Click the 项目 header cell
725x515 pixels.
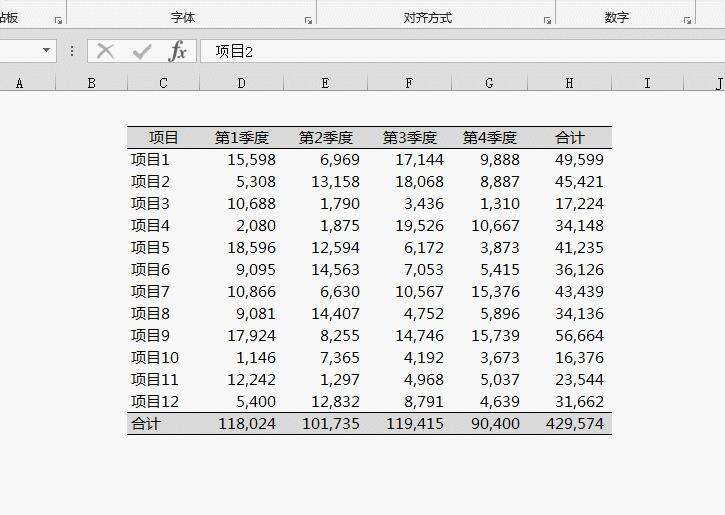coord(163,137)
